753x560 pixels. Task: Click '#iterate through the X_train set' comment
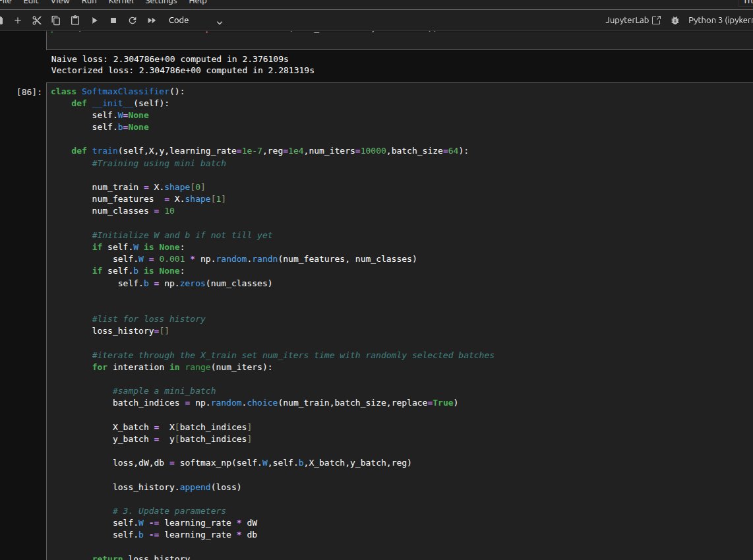click(x=293, y=356)
